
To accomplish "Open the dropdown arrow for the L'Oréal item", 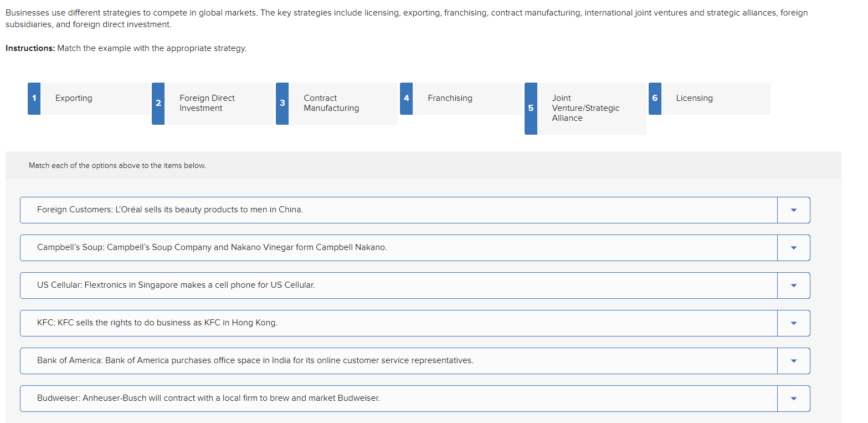I will pos(793,210).
